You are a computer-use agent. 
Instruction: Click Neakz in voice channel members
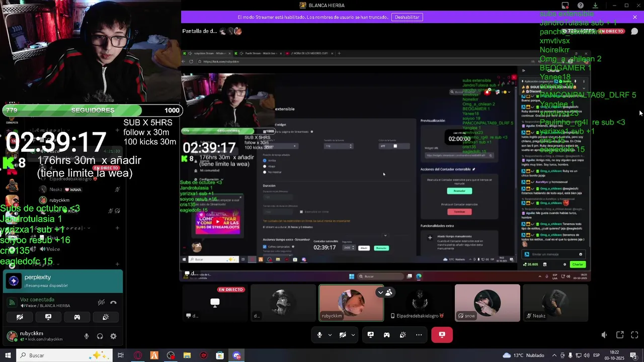tap(55, 190)
